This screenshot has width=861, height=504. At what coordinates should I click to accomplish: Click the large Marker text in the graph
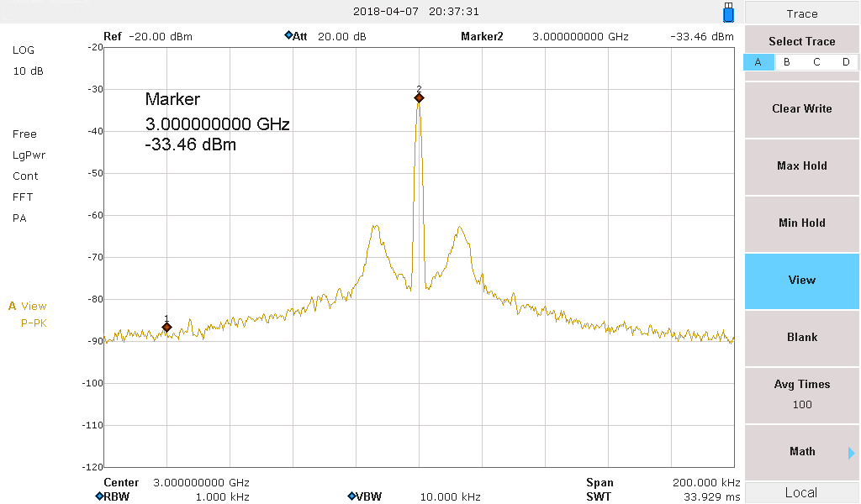(x=172, y=99)
